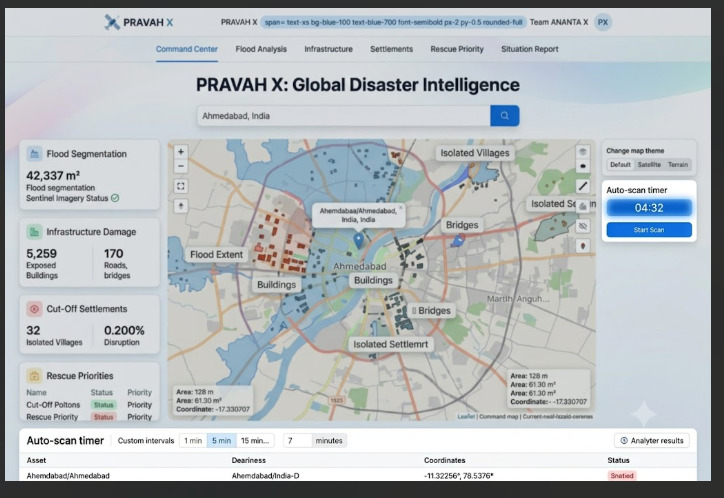
Task: Click the '170' Roads, bridges value
Action: point(114,253)
